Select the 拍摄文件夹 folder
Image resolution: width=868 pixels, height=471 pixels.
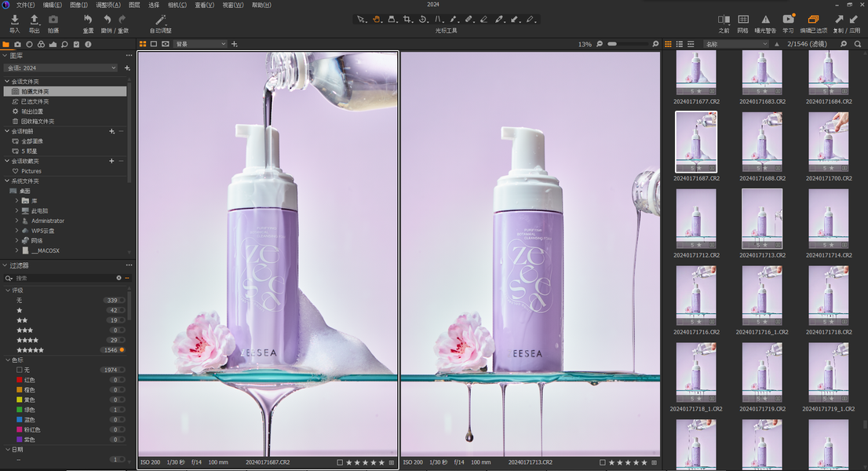coord(65,91)
